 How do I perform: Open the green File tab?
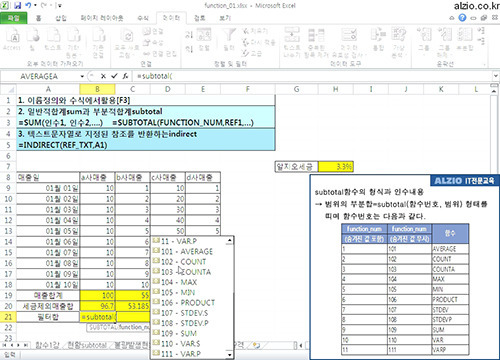(x=13, y=18)
